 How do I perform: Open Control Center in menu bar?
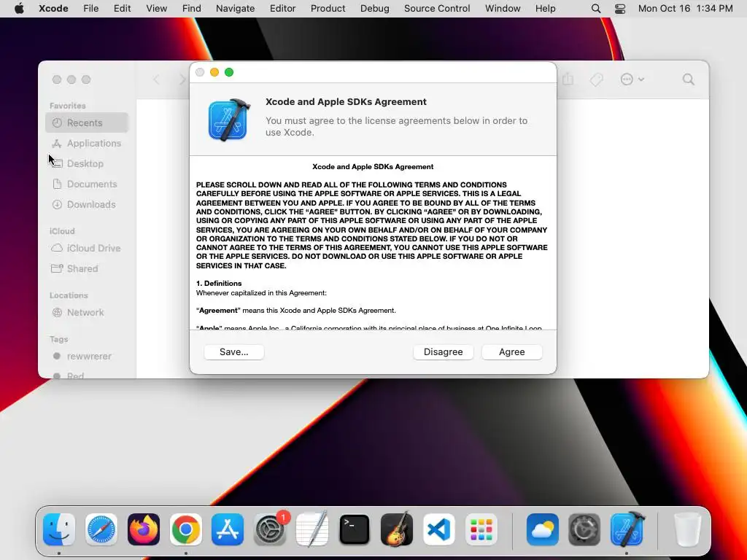click(620, 9)
